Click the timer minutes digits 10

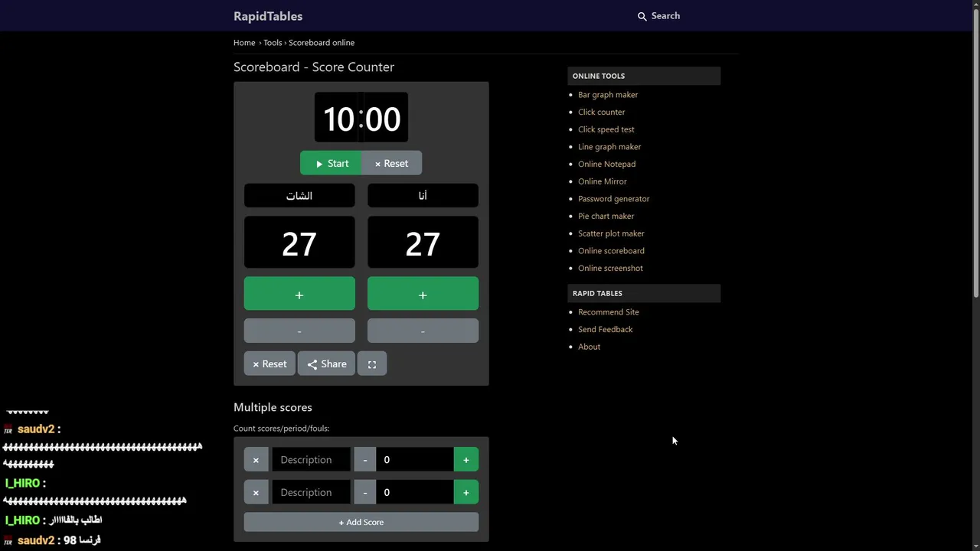tap(338, 119)
